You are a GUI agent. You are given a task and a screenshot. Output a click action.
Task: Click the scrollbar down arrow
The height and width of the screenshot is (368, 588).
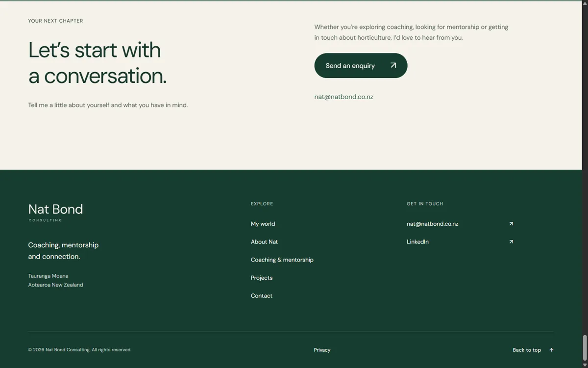click(585, 365)
